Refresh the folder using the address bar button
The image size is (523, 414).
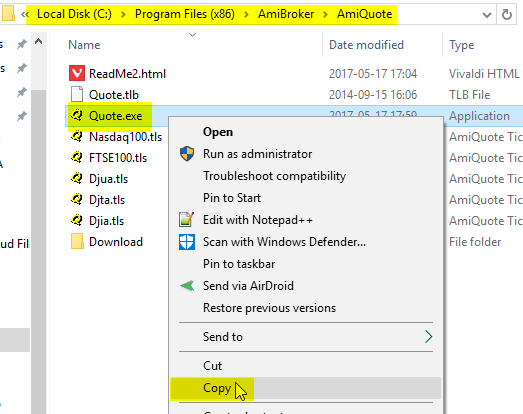507,14
